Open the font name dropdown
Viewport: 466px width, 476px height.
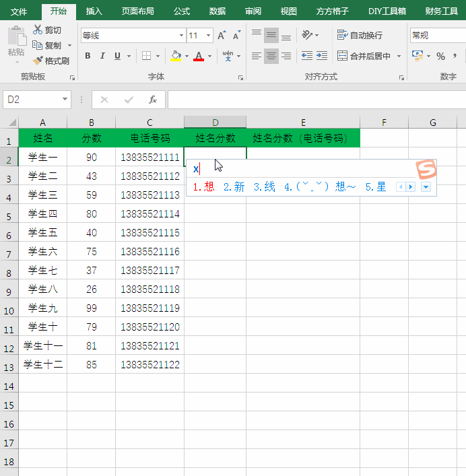tap(181, 36)
